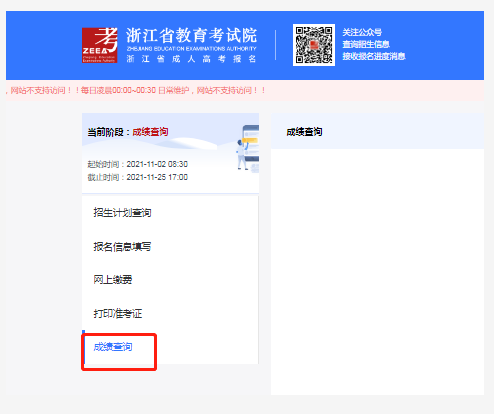Click the WeChat QR code image
The image size is (494, 414).
tap(314, 45)
